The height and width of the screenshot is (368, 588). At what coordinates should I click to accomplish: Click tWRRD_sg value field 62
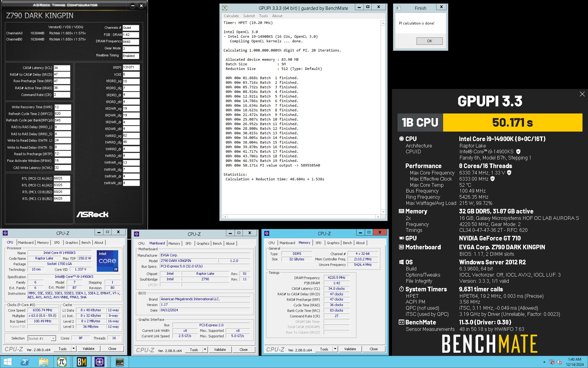131,136
